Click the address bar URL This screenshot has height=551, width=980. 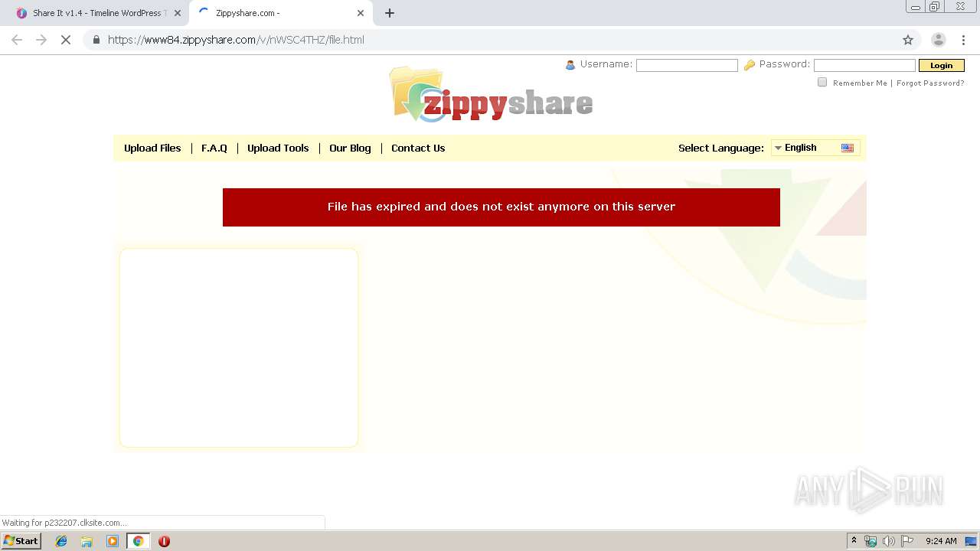click(236, 40)
